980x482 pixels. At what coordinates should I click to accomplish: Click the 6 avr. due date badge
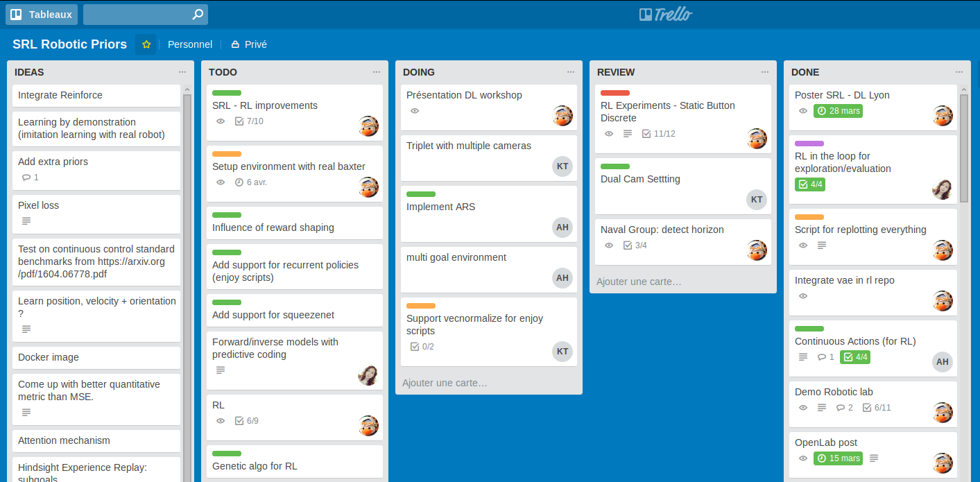[250, 182]
